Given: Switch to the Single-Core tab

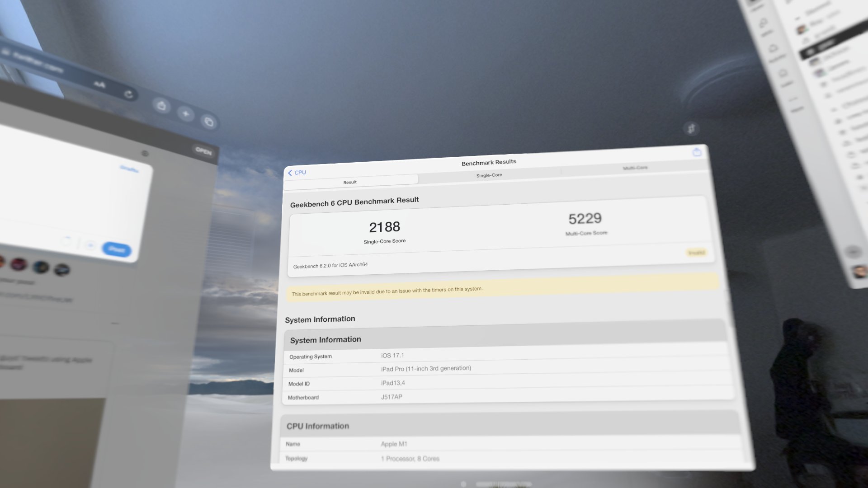Looking at the screenshot, I should (489, 175).
